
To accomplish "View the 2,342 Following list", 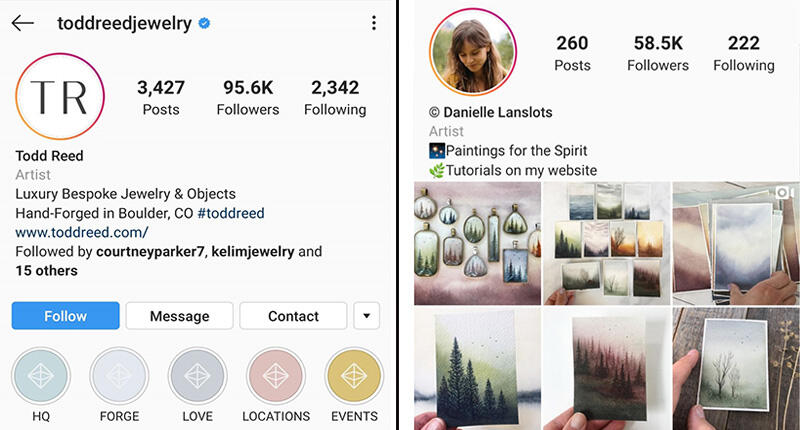I will click(x=335, y=97).
